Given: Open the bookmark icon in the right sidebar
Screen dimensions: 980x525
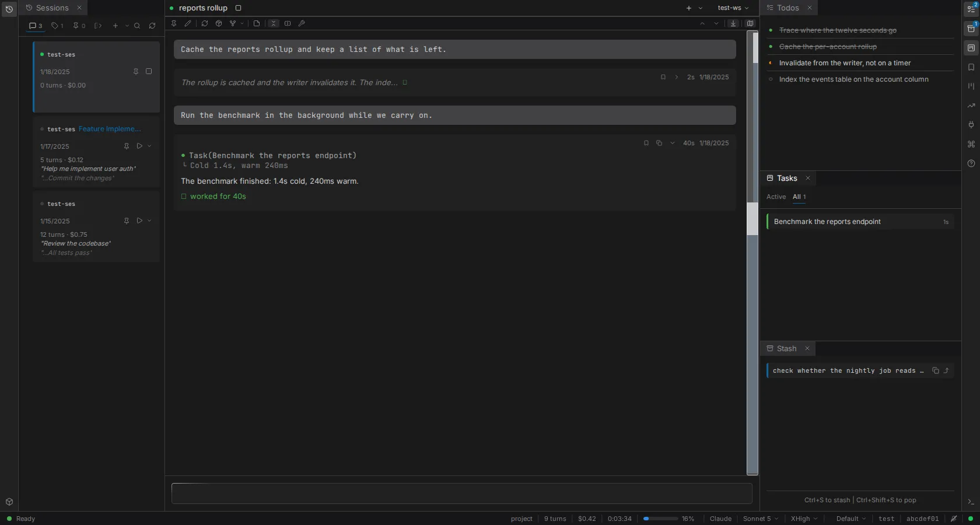Looking at the screenshot, I should pyautogui.click(x=971, y=67).
